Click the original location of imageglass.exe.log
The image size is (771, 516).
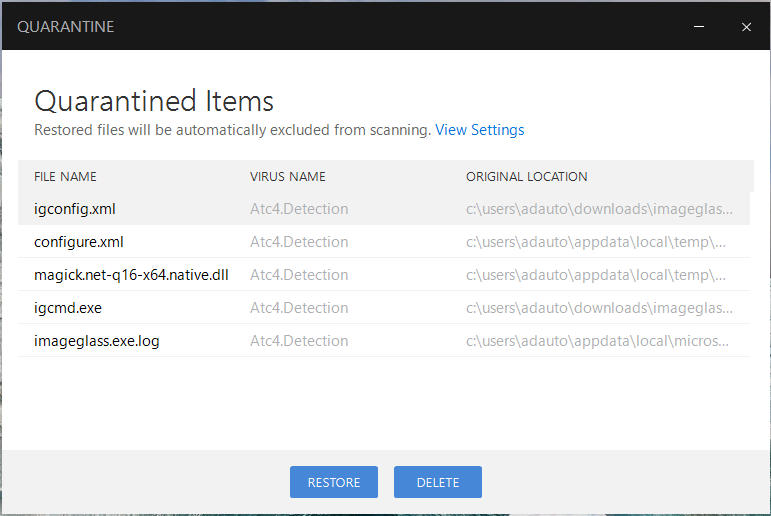coord(598,341)
